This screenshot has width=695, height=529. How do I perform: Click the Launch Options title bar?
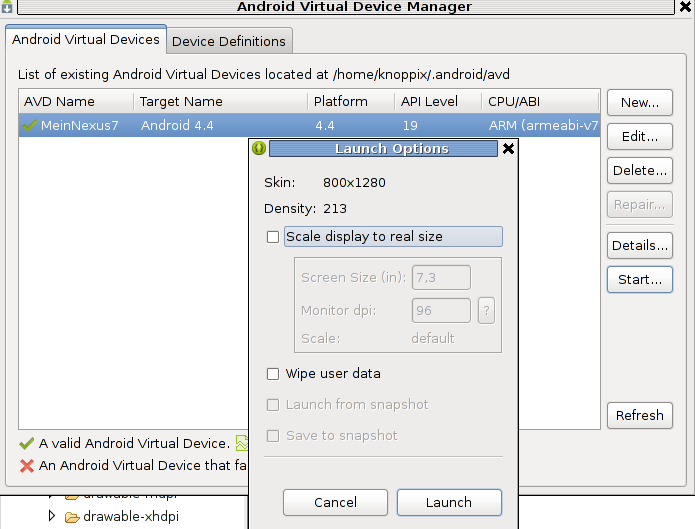pyautogui.click(x=383, y=149)
